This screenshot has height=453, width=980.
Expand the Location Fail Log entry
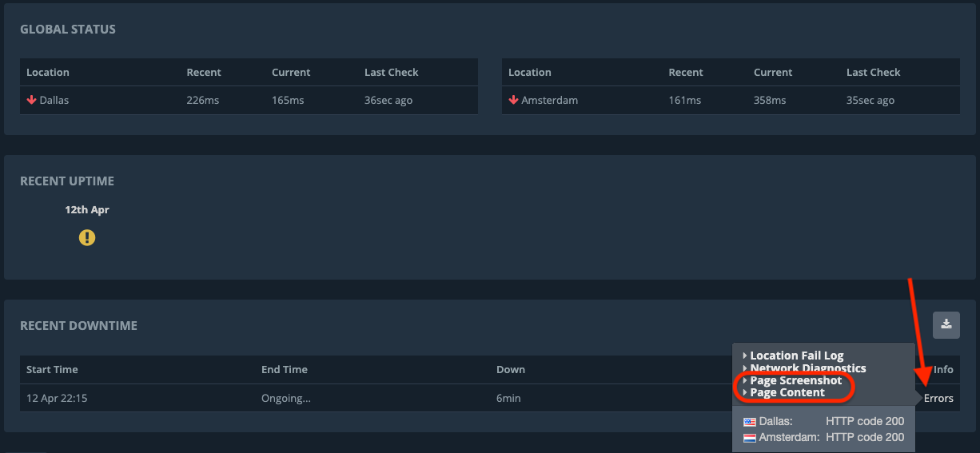coord(796,356)
